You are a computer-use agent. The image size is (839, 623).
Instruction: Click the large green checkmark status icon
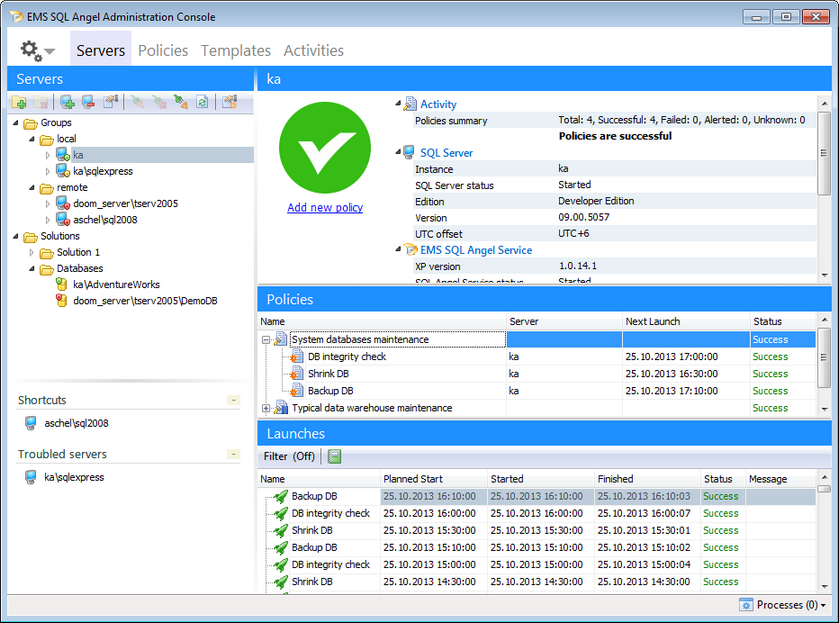pyautogui.click(x=325, y=148)
